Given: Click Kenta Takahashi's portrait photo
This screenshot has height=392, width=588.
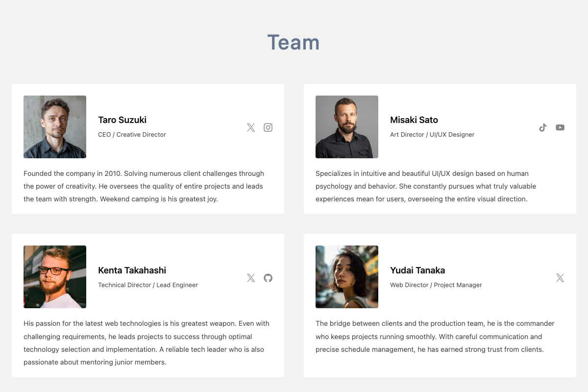Looking at the screenshot, I should [x=55, y=277].
